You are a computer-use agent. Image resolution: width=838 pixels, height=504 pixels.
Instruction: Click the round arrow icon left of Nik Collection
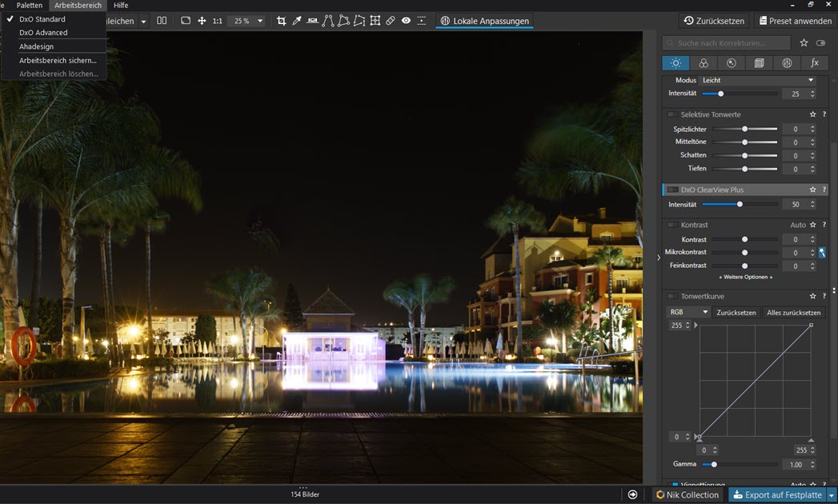coord(632,494)
